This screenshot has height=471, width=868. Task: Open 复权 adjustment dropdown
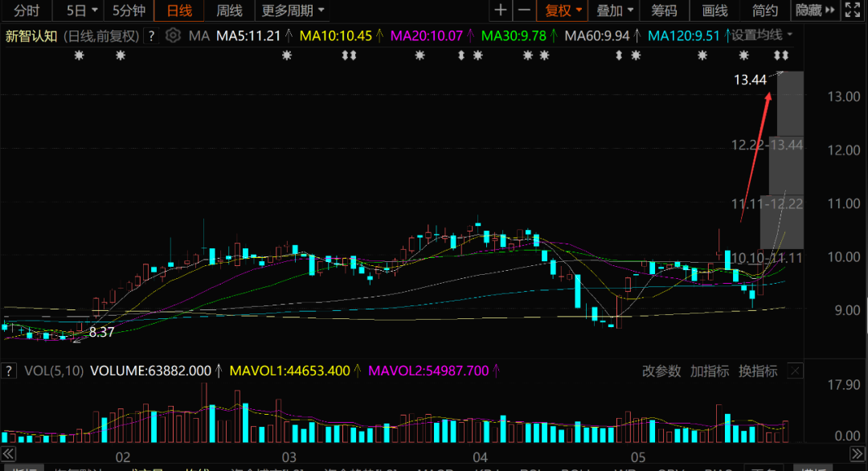point(563,10)
